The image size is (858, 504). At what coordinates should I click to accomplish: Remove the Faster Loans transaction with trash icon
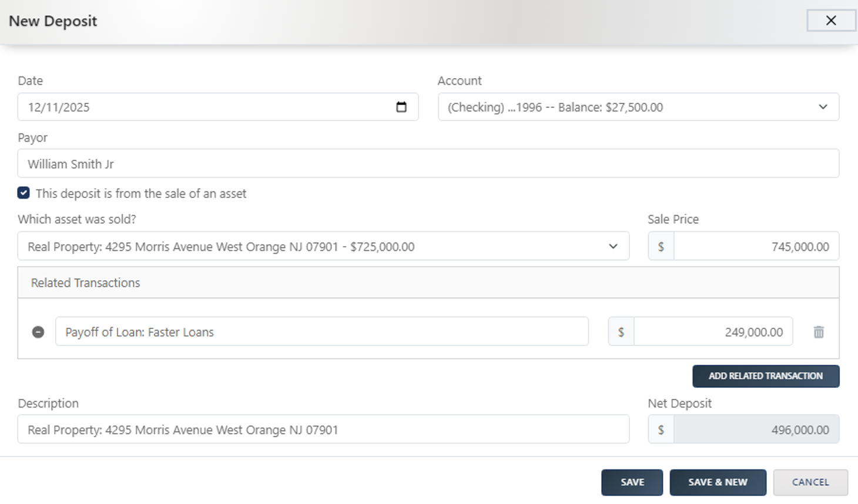pyautogui.click(x=819, y=332)
